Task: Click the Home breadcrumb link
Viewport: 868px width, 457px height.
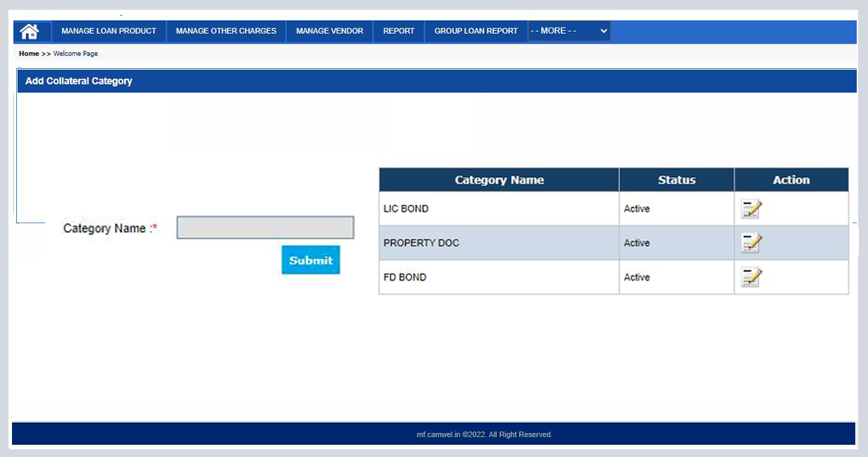Action: click(29, 54)
